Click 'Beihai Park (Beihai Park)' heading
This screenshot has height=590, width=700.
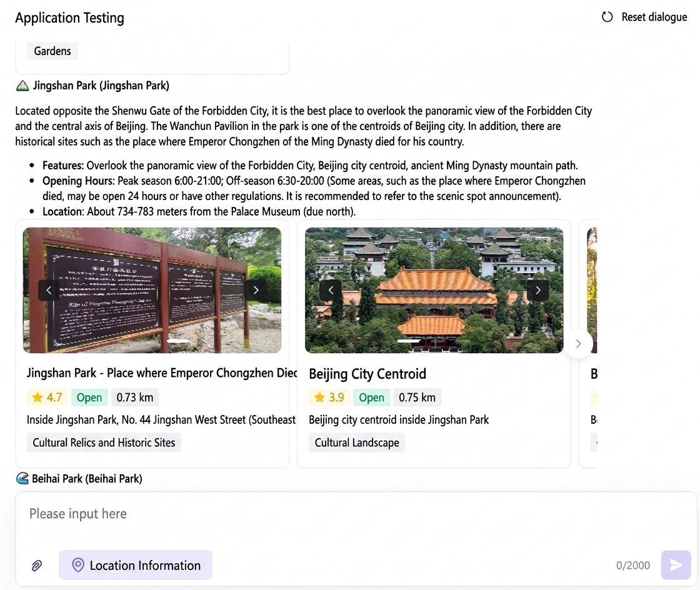tap(87, 478)
